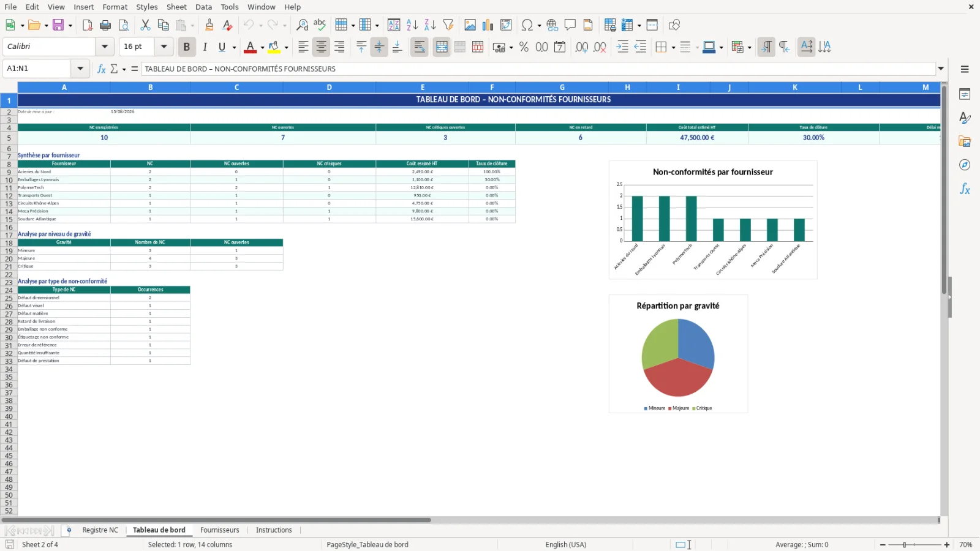Add a new sheet tab
The width and height of the screenshot is (980, 551).
pyautogui.click(x=69, y=530)
